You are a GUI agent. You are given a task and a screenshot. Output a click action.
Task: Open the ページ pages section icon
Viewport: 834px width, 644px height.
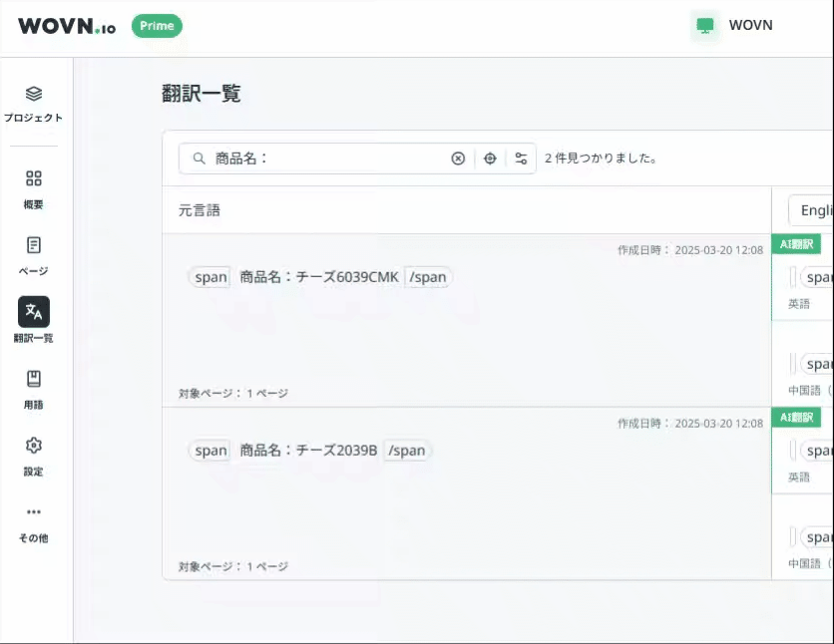[x=34, y=246]
